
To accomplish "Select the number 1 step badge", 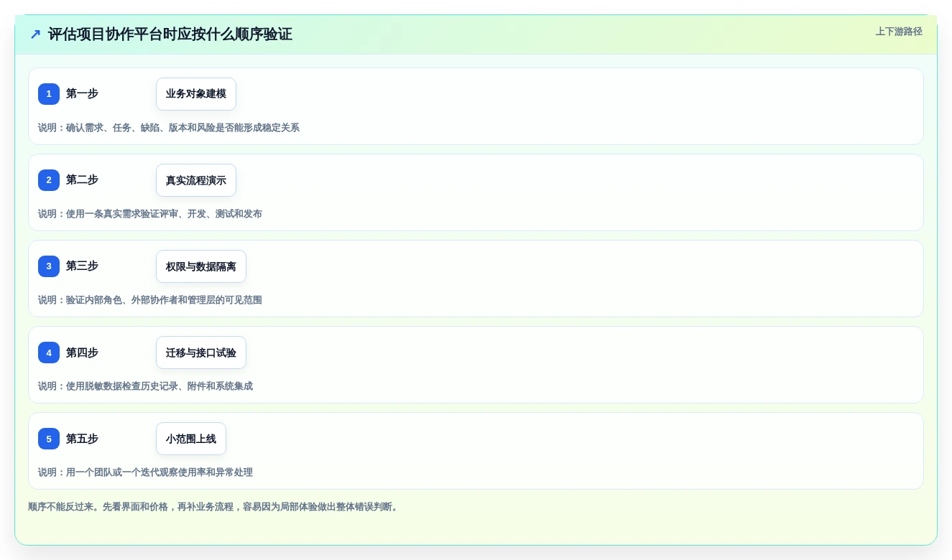I will 49,94.
